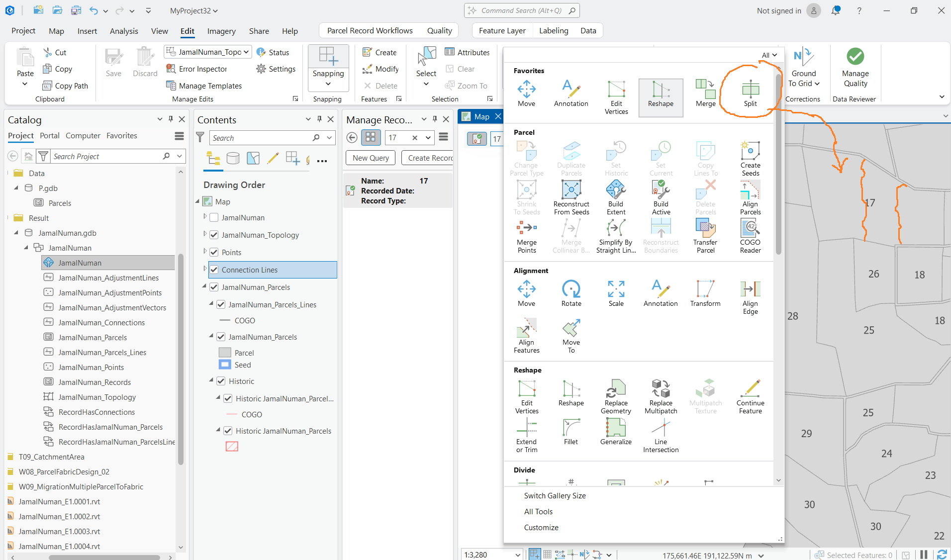Image resolution: width=951 pixels, height=560 pixels.
Task: Toggle Historic JamalNuman_Parcel... lines layer checkbox
Action: (228, 398)
